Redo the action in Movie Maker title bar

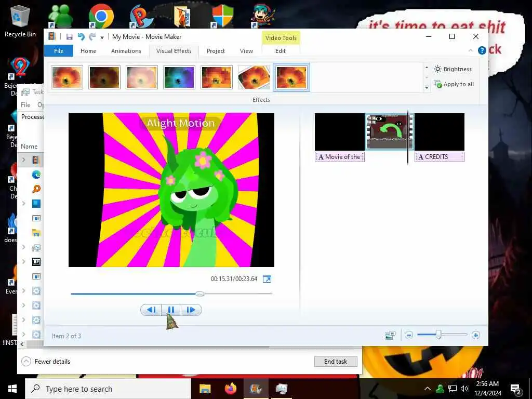[92, 37]
